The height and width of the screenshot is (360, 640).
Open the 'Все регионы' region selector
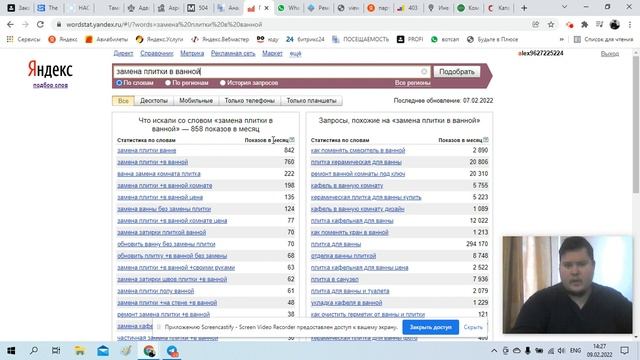[412, 83]
